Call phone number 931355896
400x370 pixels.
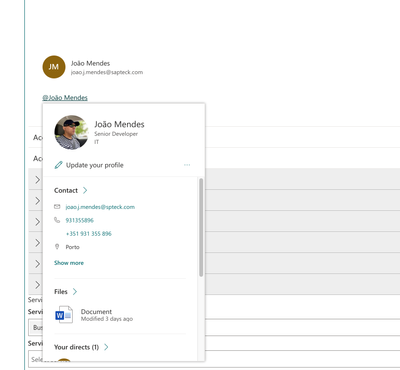coord(79,220)
